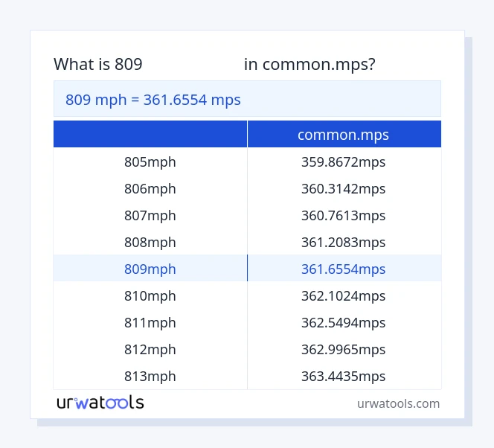Click the 359.8672mps value cell

click(x=343, y=161)
